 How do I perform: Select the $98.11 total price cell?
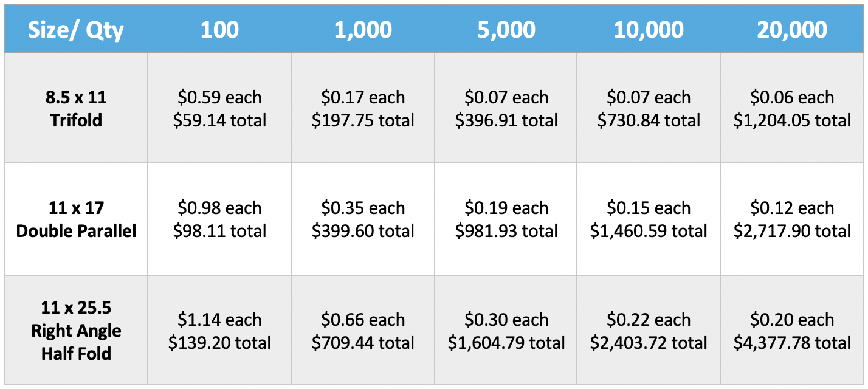[x=219, y=219]
